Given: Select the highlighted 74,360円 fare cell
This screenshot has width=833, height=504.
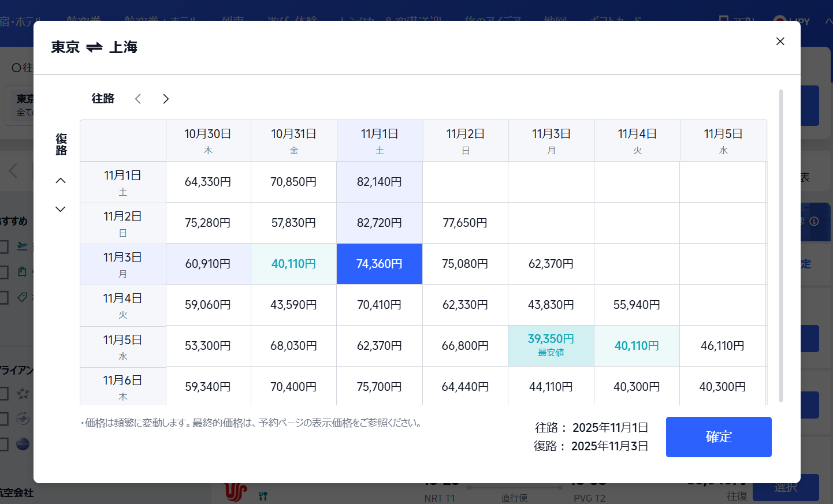Looking at the screenshot, I should (379, 264).
